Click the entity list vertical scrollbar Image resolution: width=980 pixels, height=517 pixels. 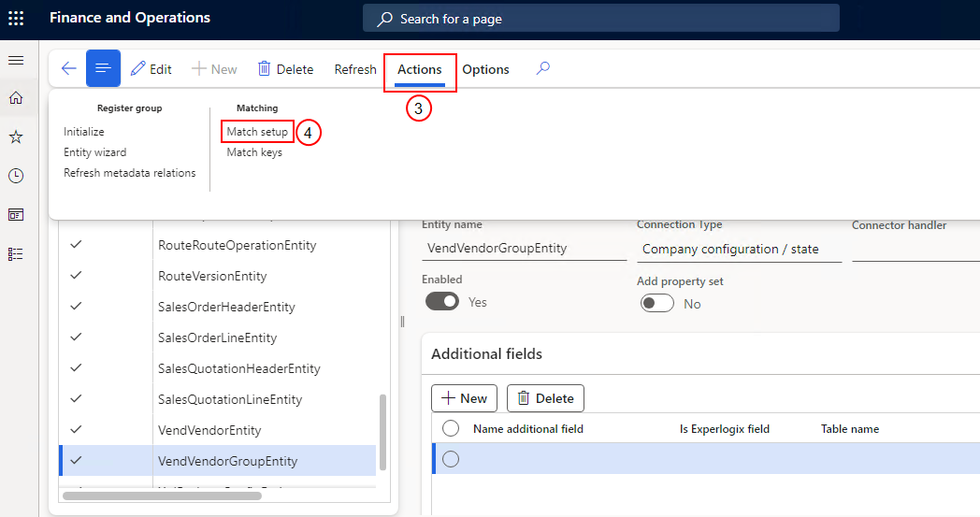(382, 431)
